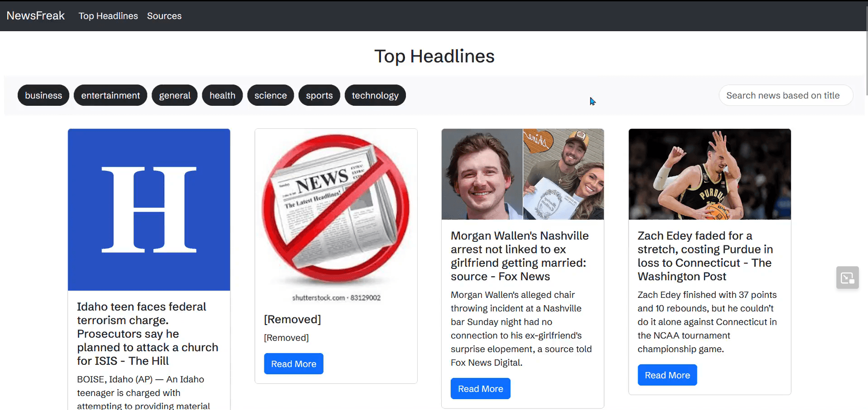The image size is (868, 410).
Task: Filter by business category
Action: coord(43,95)
